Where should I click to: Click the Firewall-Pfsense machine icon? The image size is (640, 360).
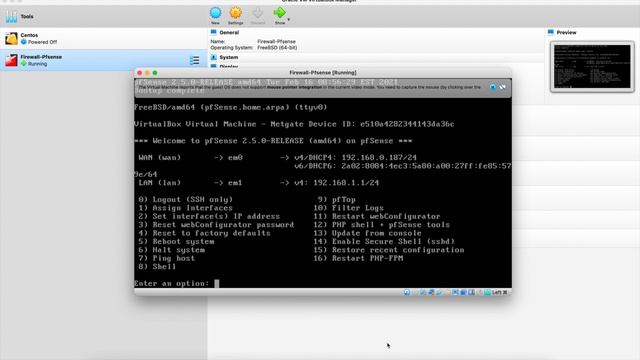click(x=11, y=60)
